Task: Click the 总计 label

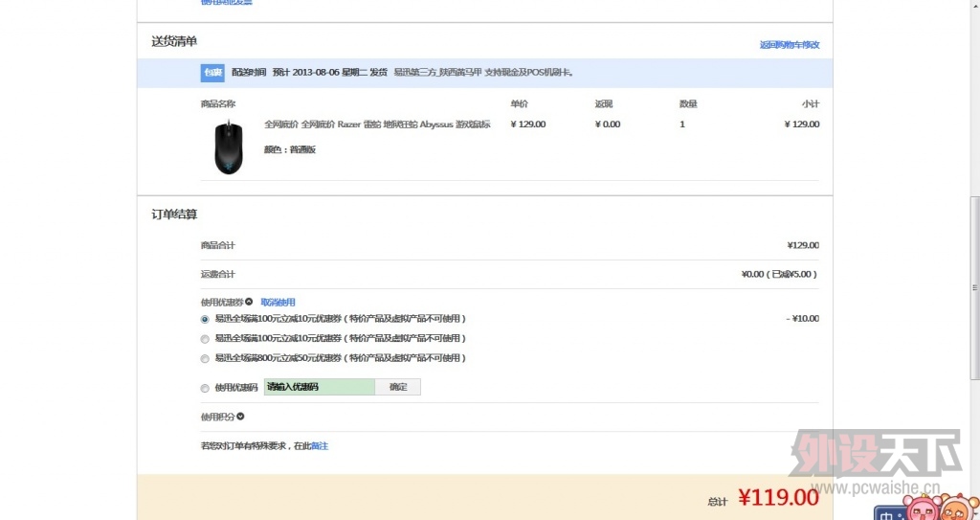Action: coord(718,502)
